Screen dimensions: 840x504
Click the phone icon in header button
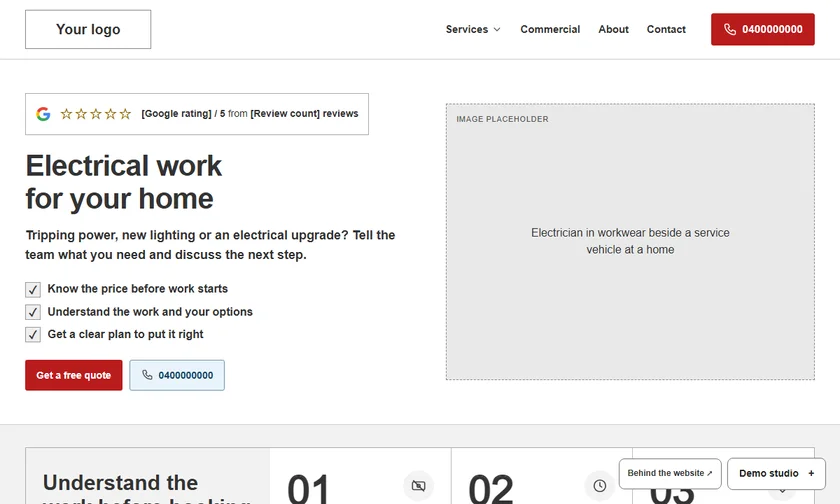[x=730, y=29]
